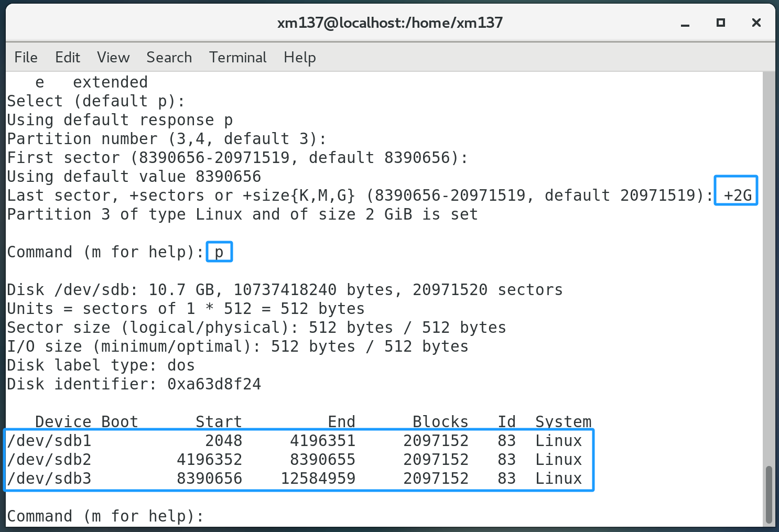Open the Help menu
The width and height of the screenshot is (779, 532).
tap(299, 57)
